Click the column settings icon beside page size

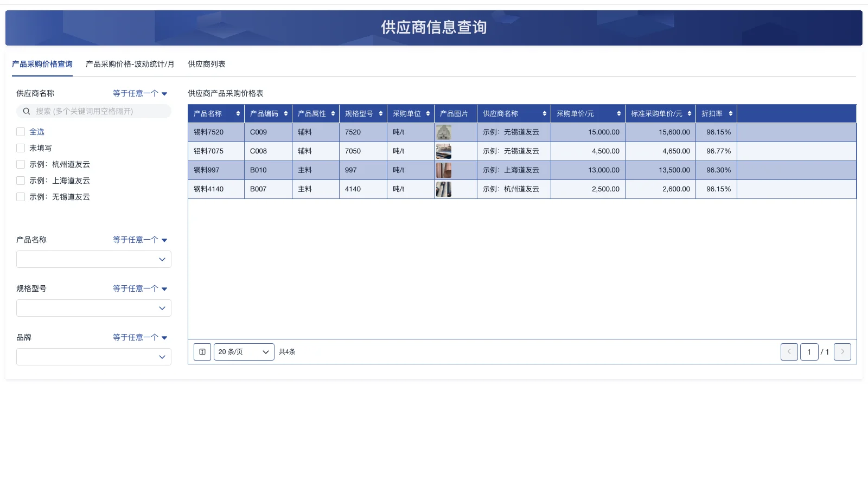pos(202,351)
